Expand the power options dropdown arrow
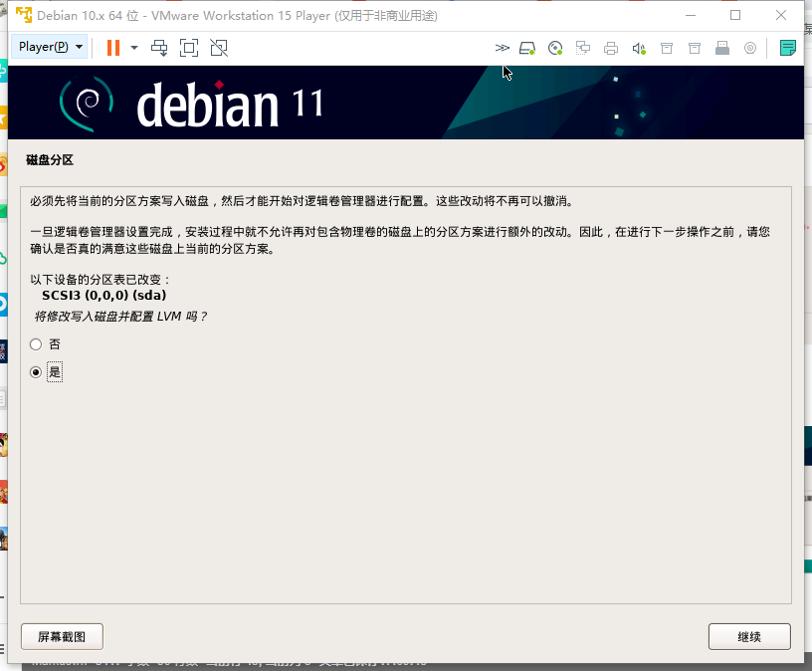Screen dimensions: 812x671 click(x=134, y=48)
